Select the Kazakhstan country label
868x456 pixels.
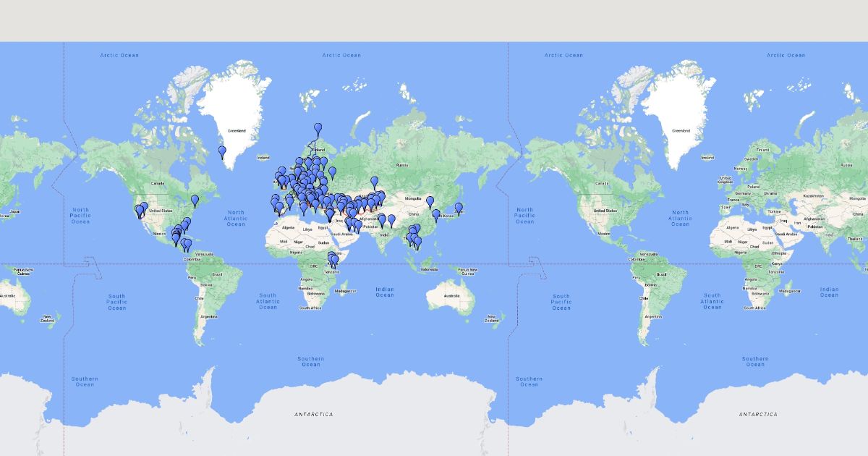pos(814,195)
